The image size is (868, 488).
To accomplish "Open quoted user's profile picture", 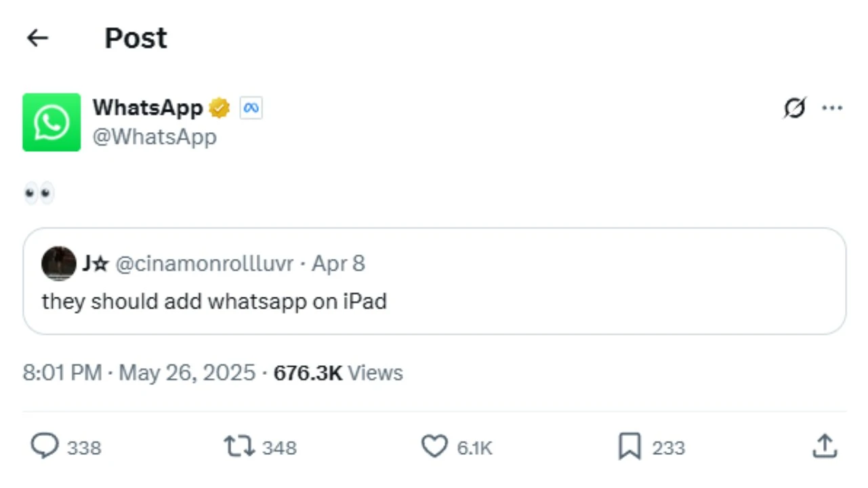I will click(59, 263).
